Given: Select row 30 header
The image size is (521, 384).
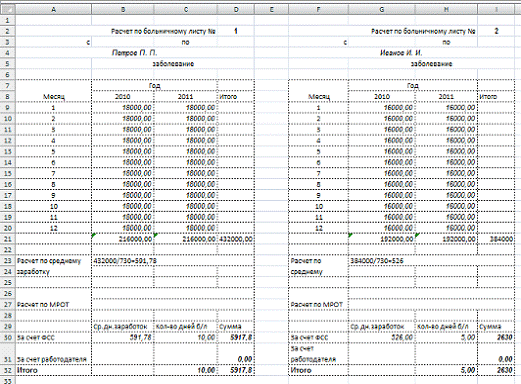Looking at the screenshot, I should [x=8, y=337].
